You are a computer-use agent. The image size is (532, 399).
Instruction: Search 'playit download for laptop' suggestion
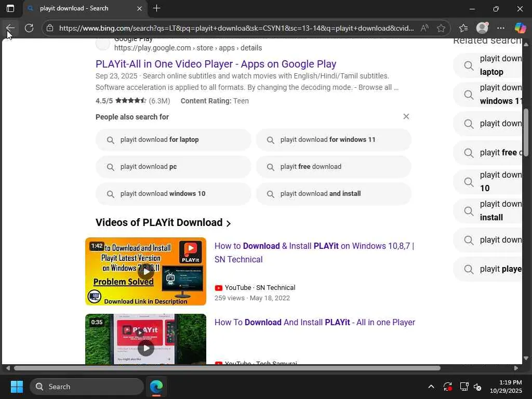click(174, 140)
